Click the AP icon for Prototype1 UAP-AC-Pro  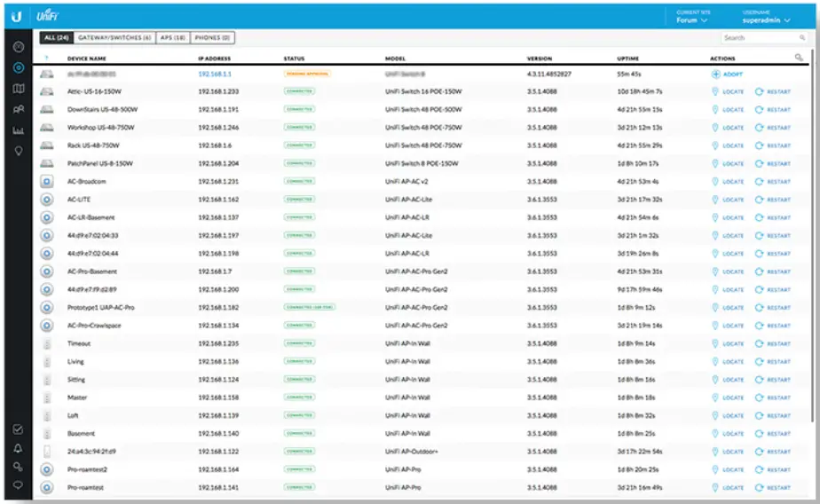click(46, 307)
